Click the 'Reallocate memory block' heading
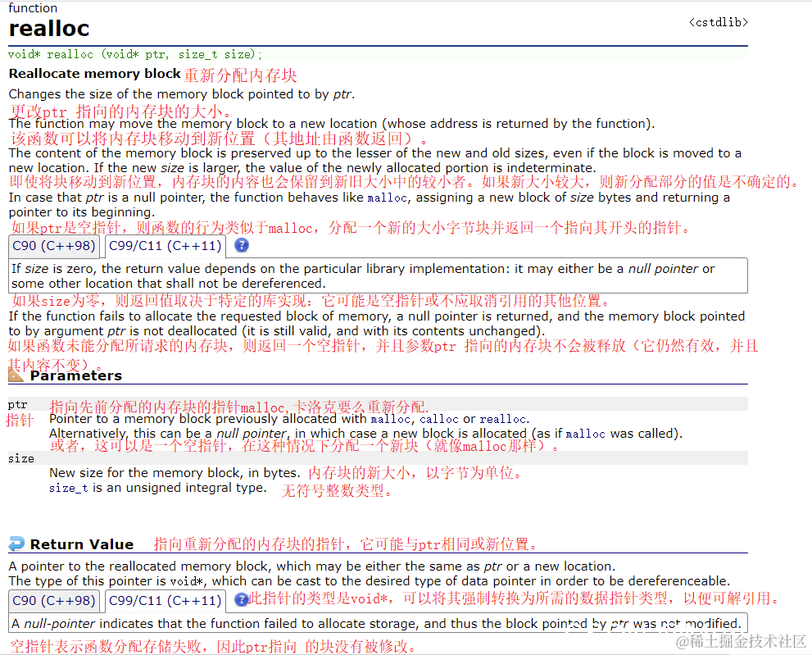812x655 pixels. 95,74
